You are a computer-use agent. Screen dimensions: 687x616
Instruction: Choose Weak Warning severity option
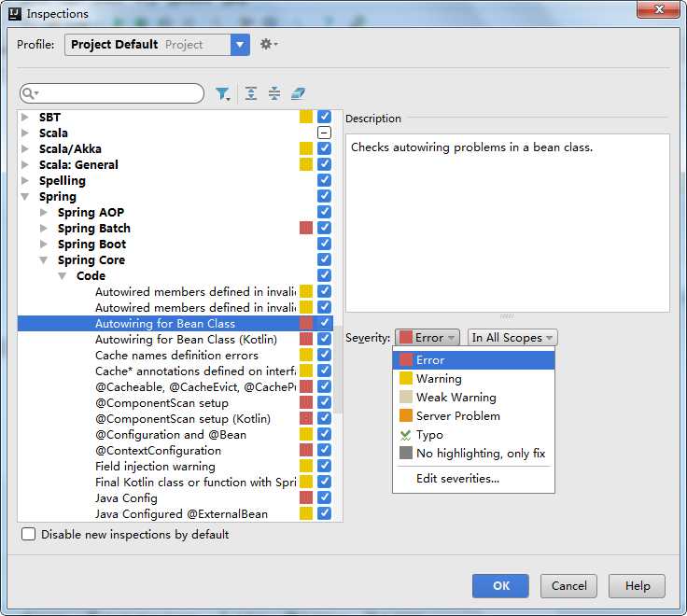point(473,398)
